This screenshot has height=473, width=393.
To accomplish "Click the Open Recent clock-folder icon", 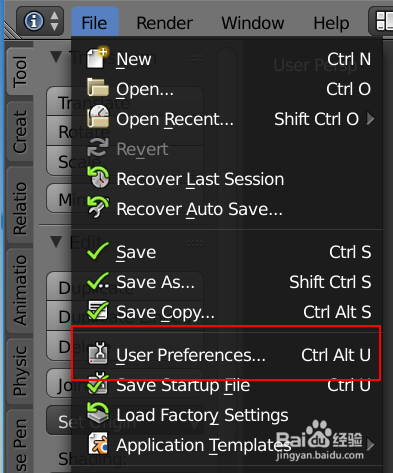I will pyautogui.click(x=98, y=117).
